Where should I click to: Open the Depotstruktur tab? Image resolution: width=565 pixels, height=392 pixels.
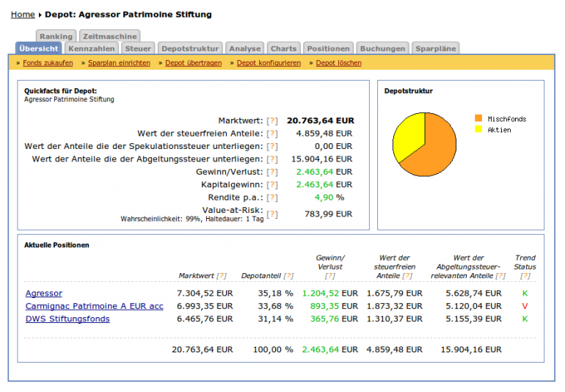pyautogui.click(x=190, y=48)
